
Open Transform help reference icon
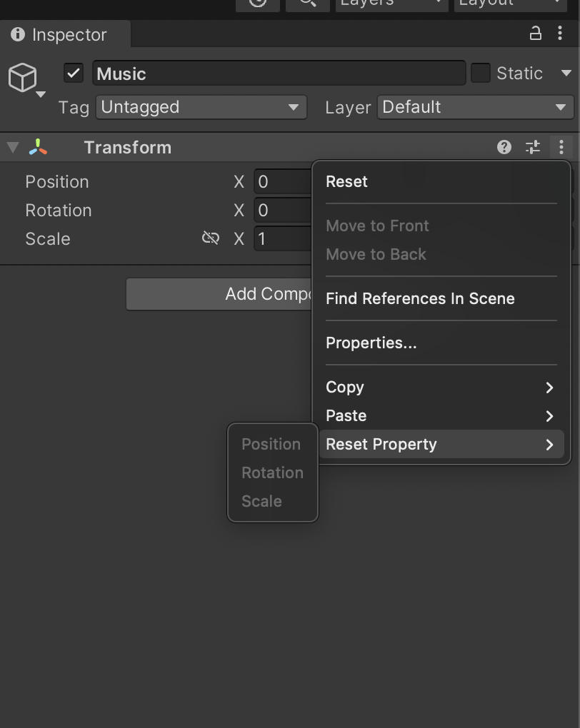[x=504, y=147]
